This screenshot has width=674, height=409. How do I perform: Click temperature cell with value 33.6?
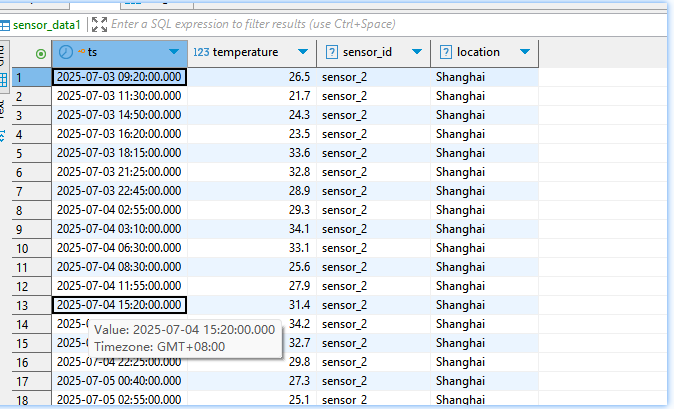click(x=250, y=153)
